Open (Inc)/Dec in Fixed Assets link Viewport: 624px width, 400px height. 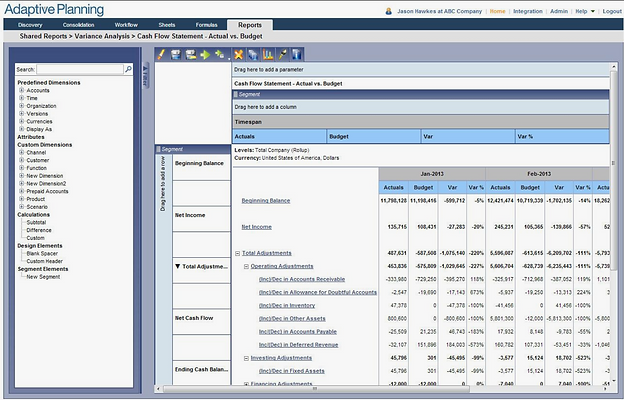pyautogui.click(x=292, y=371)
